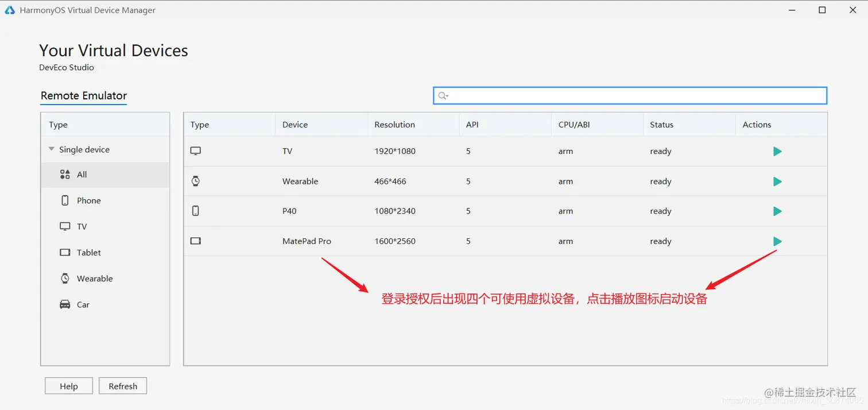
Task: Click the phone icon in P40 row
Action: point(196,211)
